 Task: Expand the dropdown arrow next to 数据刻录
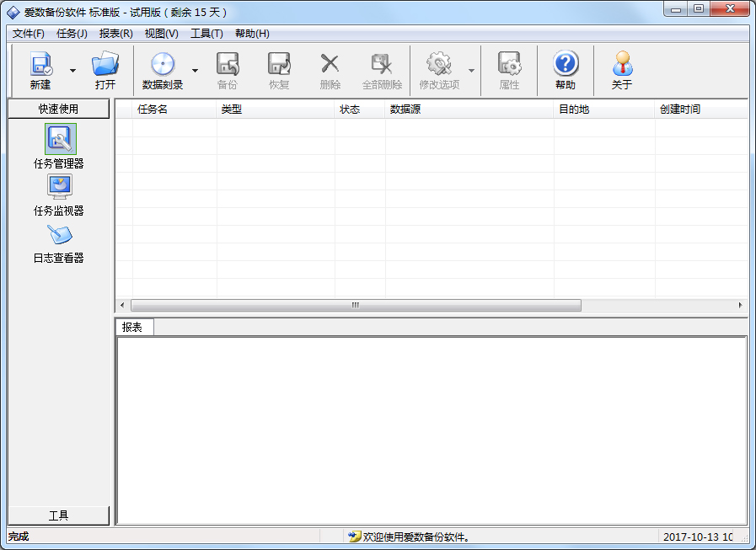195,71
